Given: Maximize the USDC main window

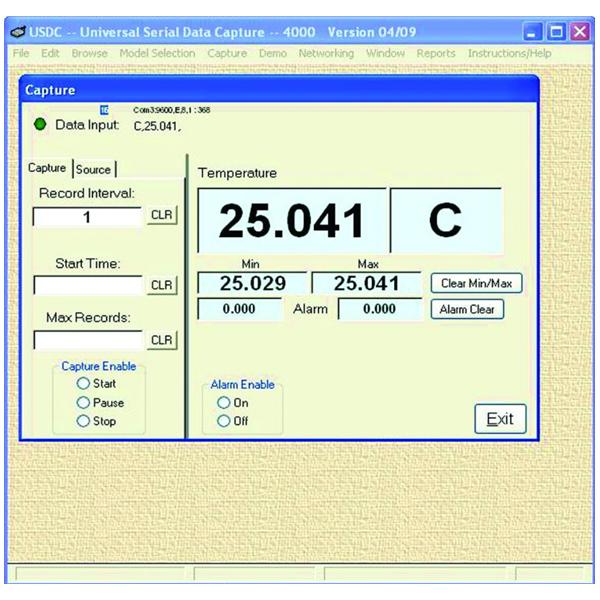Looking at the screenshot, I should pyautogui.click(x=556, y=32).
